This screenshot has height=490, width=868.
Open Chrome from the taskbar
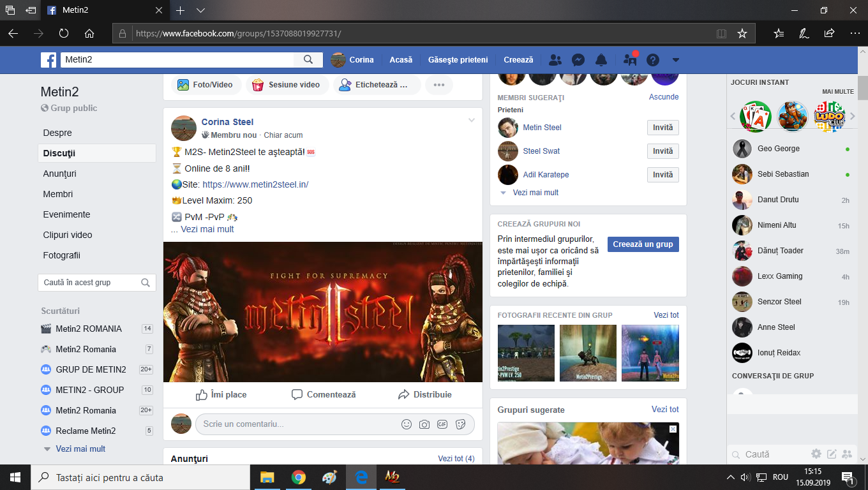(298, 477)
